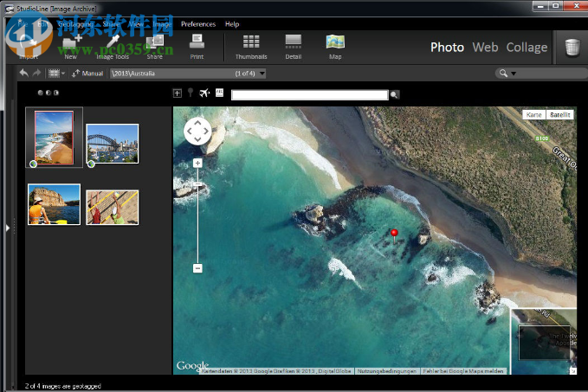
Task: Click the redo arrow
Action: pos(36,73)
